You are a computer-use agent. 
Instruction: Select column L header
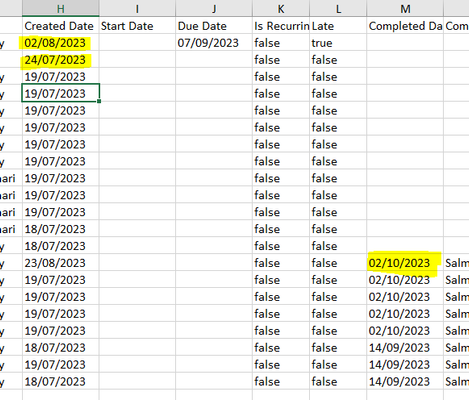(x=338, y=8)
